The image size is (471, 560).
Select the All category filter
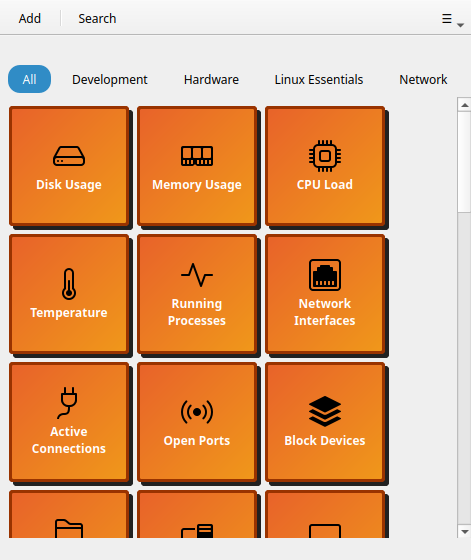29,79
